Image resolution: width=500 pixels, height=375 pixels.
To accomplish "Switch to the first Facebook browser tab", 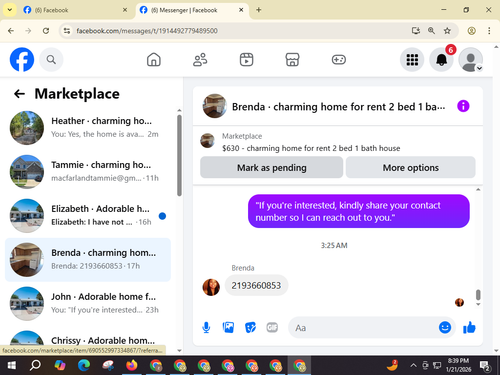I will 76,10.
